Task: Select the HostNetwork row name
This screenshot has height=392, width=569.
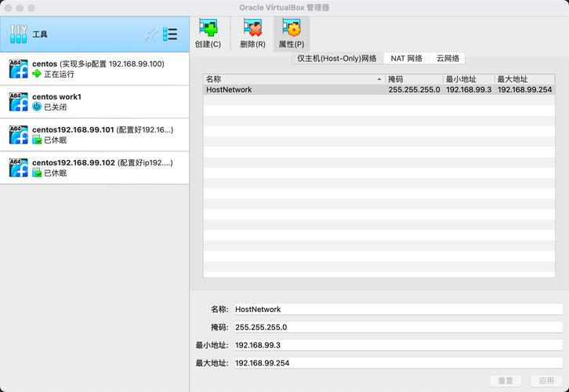Action: (x=229, y=89)
